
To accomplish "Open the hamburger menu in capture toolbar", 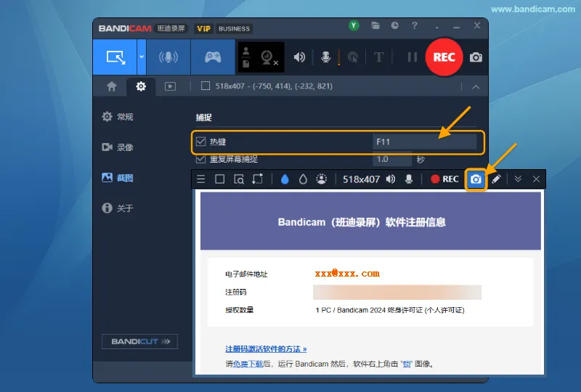I will coord(201,179).
